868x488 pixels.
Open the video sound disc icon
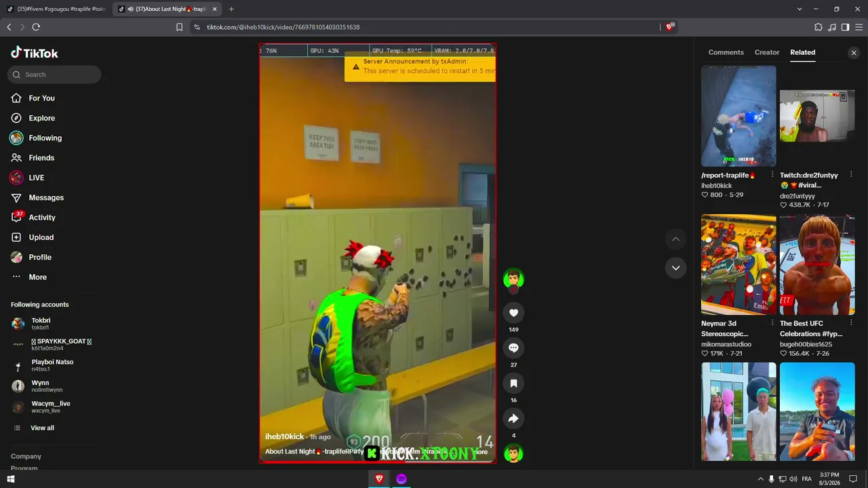pyautogui.click(x=513, y=453)
